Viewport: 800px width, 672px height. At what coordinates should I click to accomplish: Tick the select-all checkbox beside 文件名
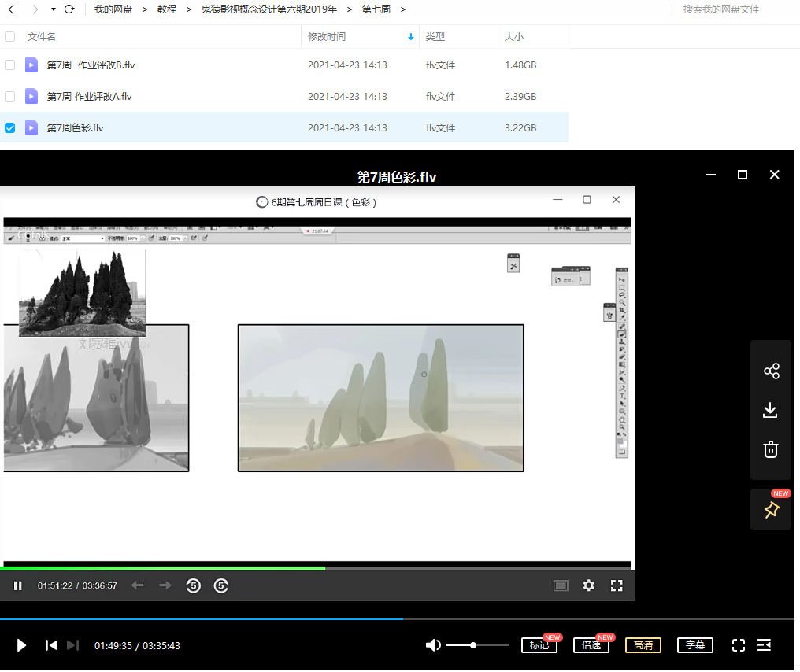click(10, 37)
